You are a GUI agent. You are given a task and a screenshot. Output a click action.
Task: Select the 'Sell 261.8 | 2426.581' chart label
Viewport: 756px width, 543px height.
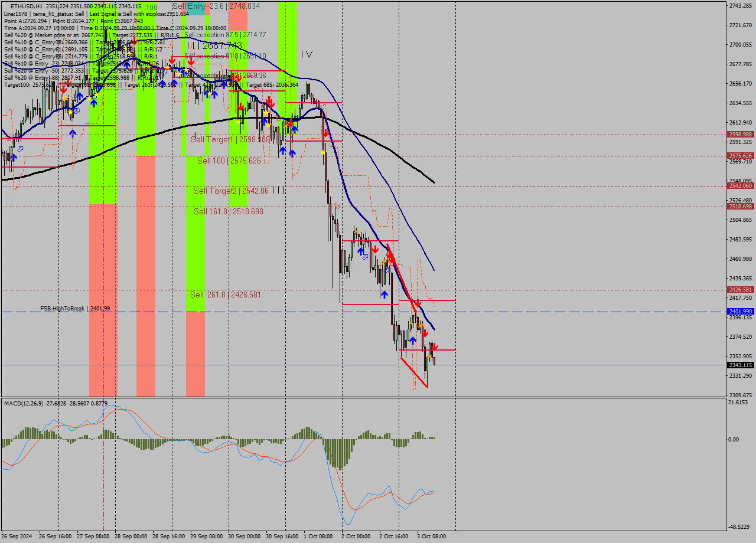pos(225,295)
